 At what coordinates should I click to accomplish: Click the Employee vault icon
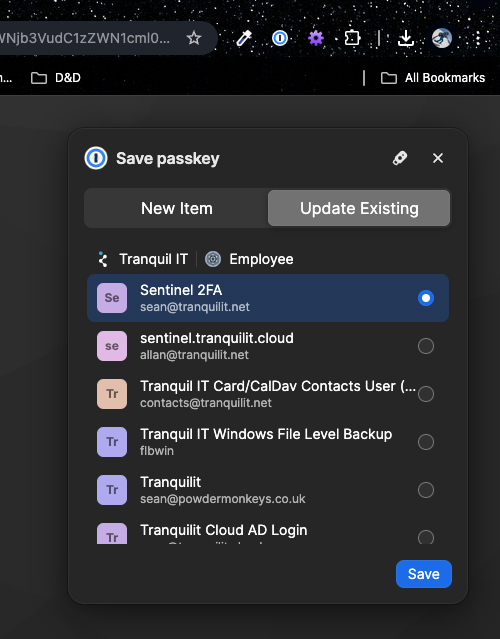(x=213, y=259)
